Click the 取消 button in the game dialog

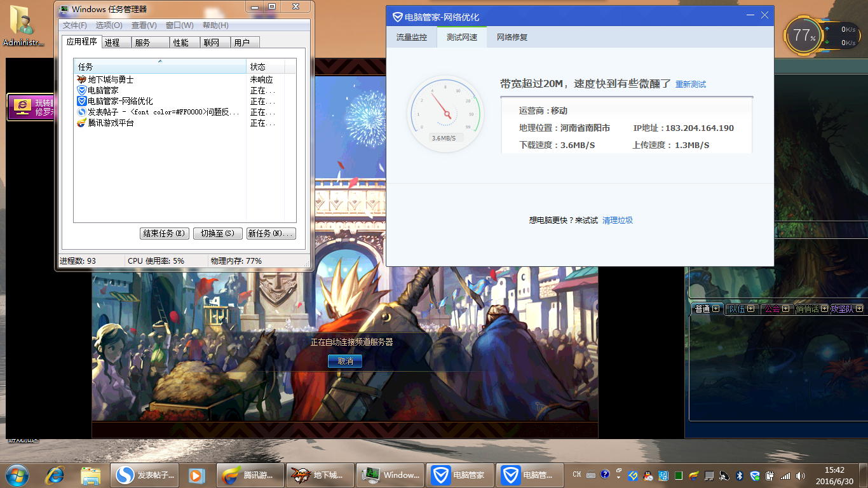(x=346, y=361)
